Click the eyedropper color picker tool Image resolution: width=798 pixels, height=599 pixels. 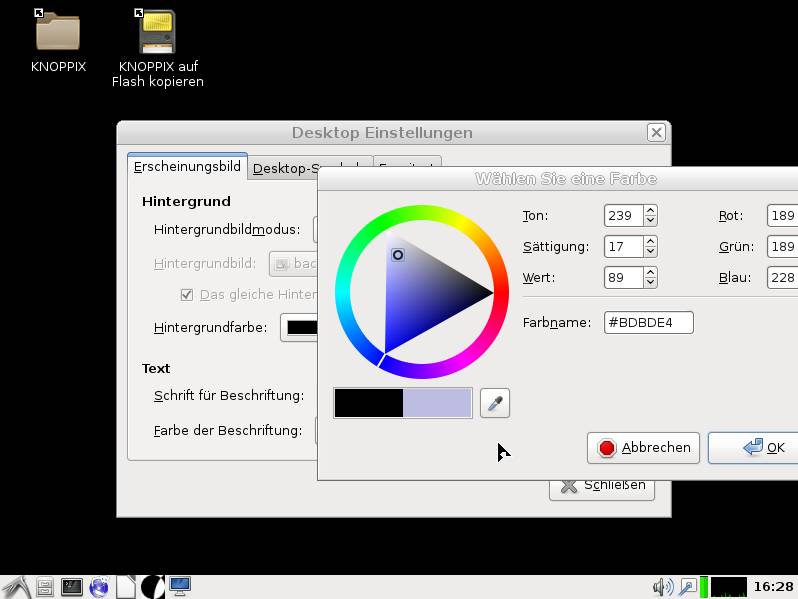[495, 403]
